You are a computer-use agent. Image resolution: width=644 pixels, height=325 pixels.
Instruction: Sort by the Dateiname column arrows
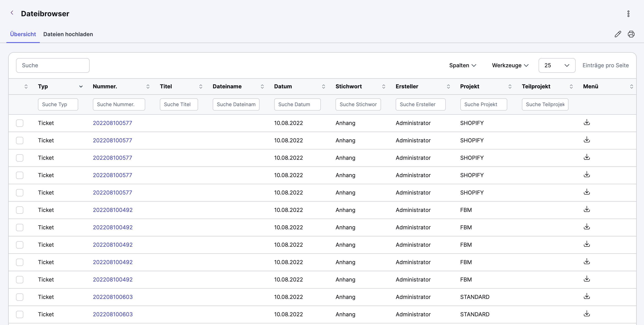point(262,87)
